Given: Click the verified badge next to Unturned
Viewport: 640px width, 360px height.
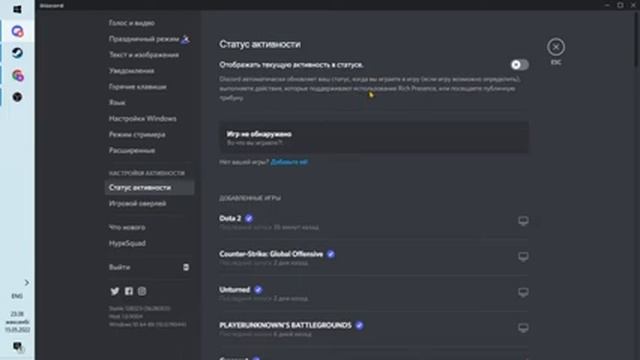Looking at the screenshot, I should tap(258, 290).
